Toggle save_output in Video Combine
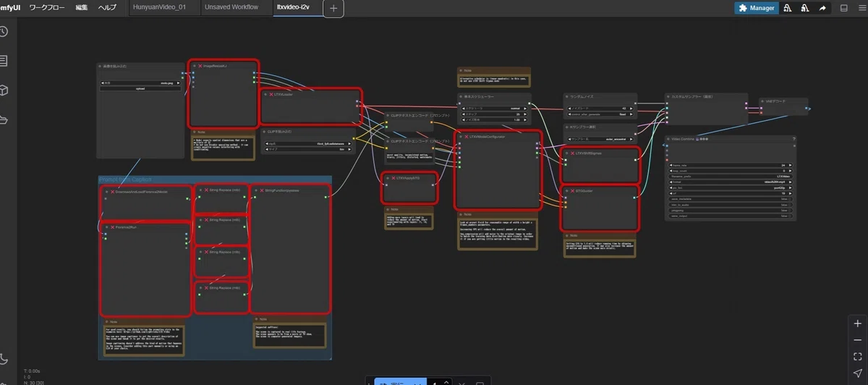The height and width of the screenshot is (385, 868). tap(731, 217)
